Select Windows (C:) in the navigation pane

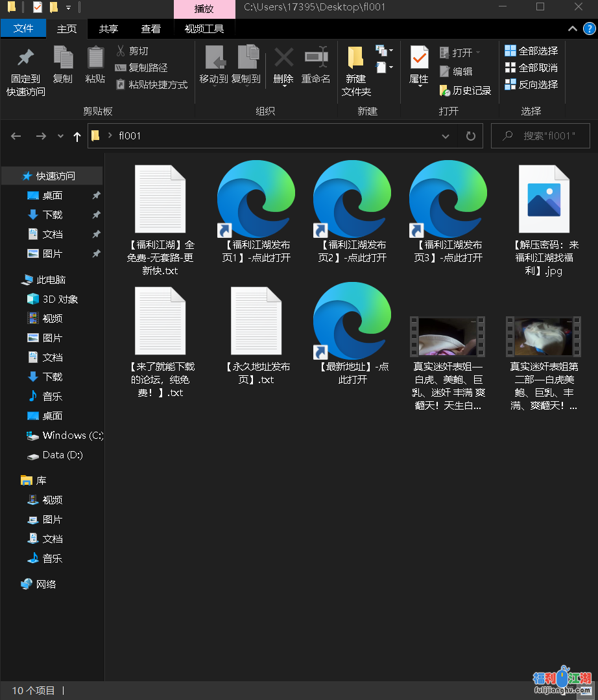(64, 436)
